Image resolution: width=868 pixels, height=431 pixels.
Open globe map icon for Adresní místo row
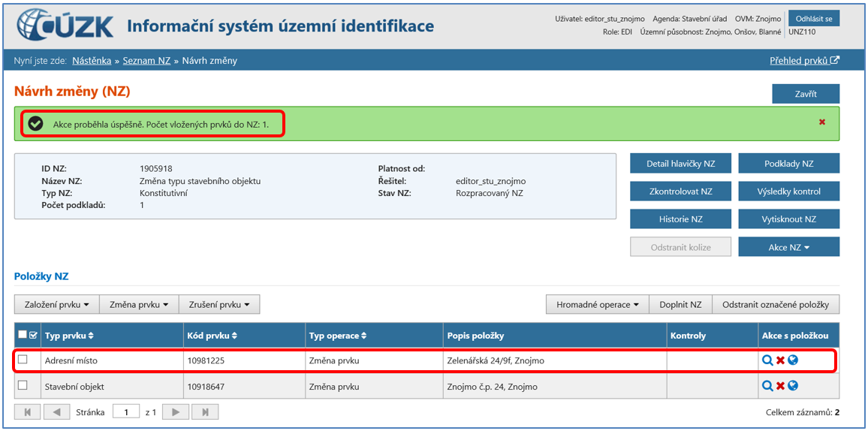click(x=793, y=360)
